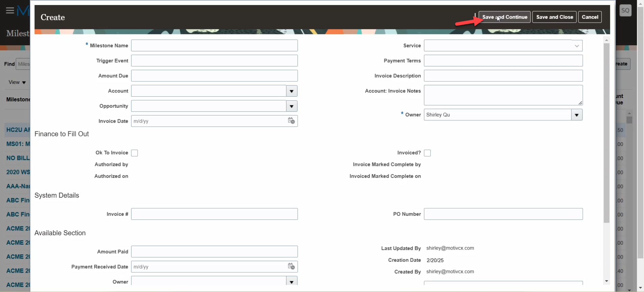Image resolution: width=644 pixels, height=292 pixels.
Task: Open the hamburger navigation menu
Action: click(10, 10)
